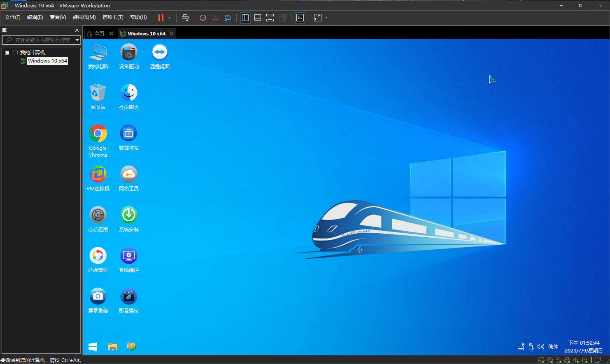Click the 办公应用 desktop icon
The image size is (610, 364).
[x=98, y=220]
